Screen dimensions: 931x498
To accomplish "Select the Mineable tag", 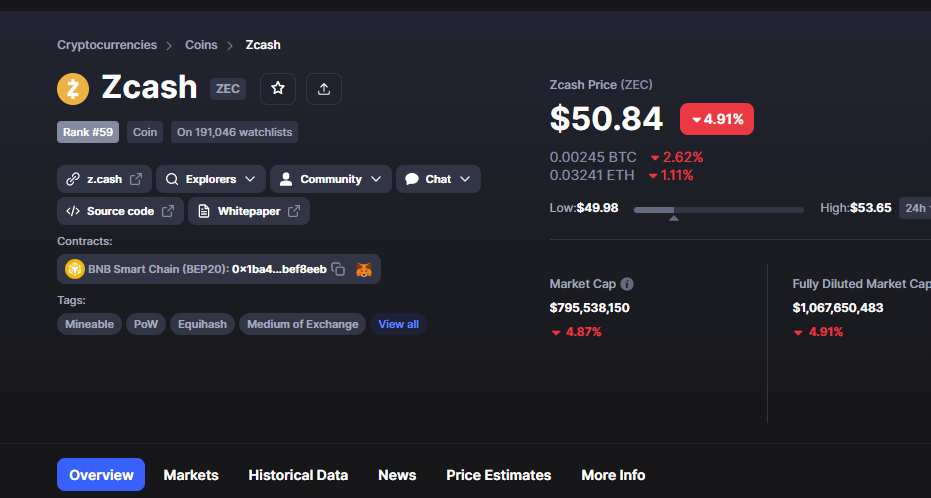I will [90, 324].
